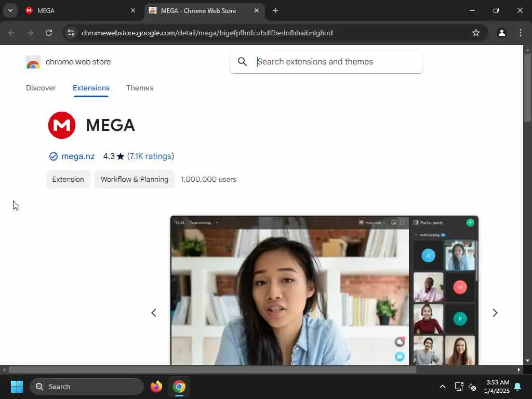532x399 pixels.
Task: Select the Extensions tab
Action: tap(91, 88)
